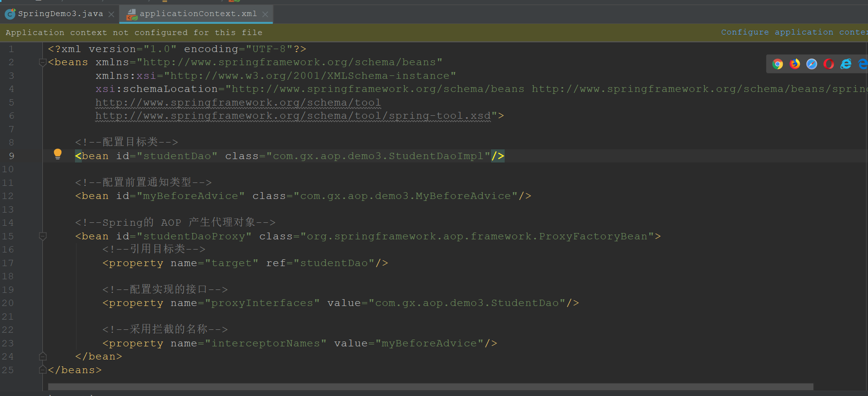Viewport: 868px width, 396px height.
Task: Click the 配置目标类 comment on line 8
Action: [126, 142]
